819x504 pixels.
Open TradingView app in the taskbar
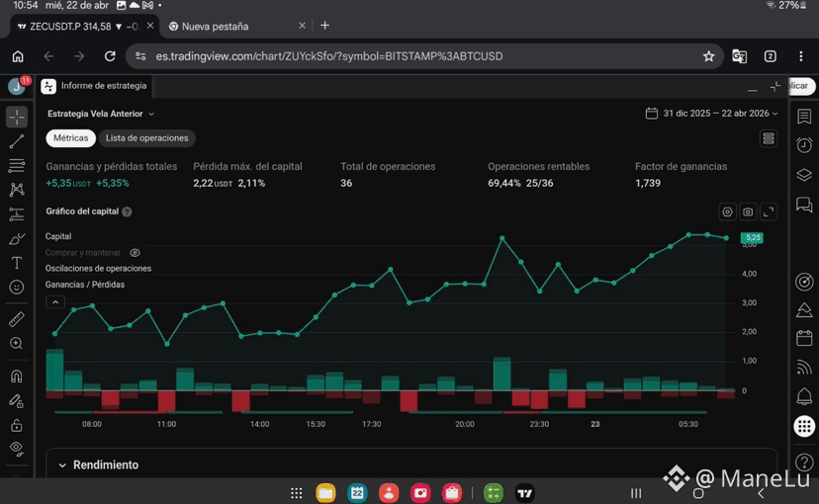click(524, 492)
